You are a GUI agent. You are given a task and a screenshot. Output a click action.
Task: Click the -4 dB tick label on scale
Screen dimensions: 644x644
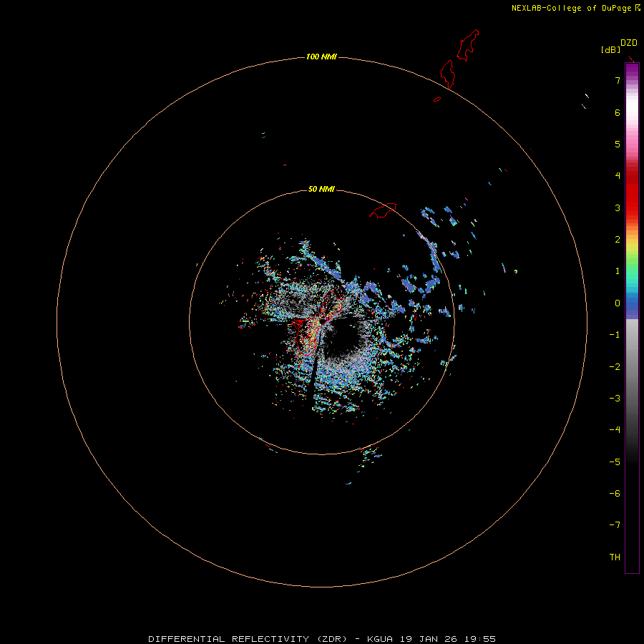coord(615,429)
